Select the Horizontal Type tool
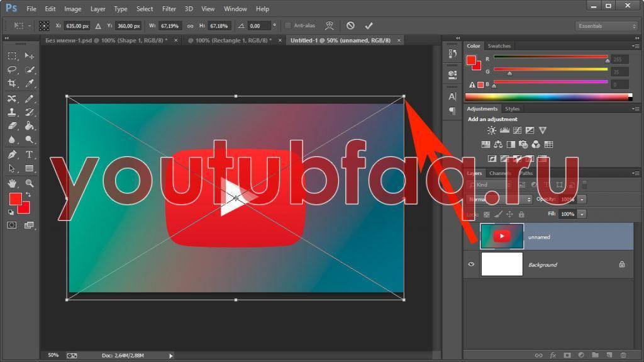This screenshot has width=644, height=362. tap(29, 155)
